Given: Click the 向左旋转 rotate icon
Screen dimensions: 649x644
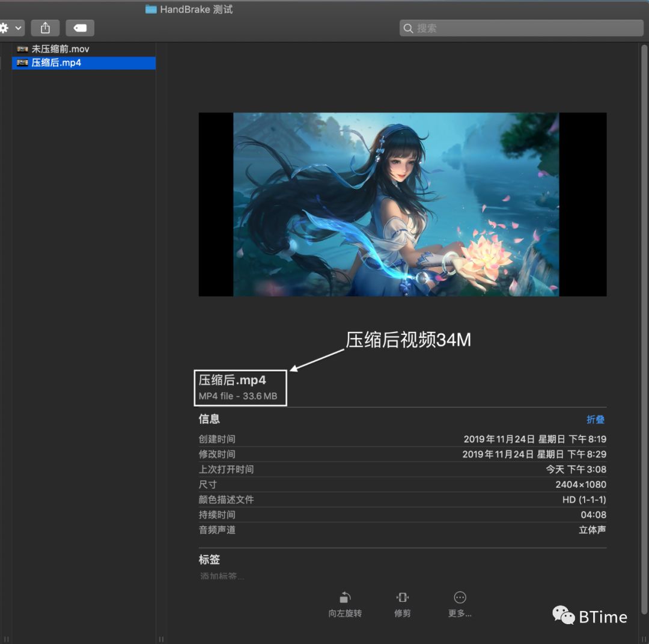Looking at the screenshot, I should (344, 597).
